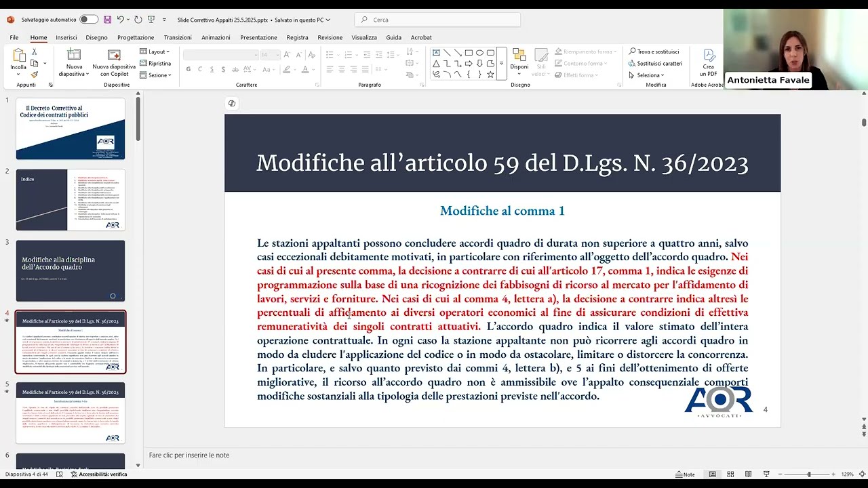This screenshot has height=488, width=868.
Task: Select the Oval shape in gallery
Action: point(479,53)
